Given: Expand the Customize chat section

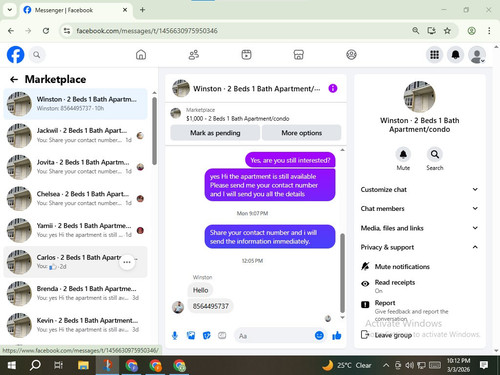Looking at the screenshot, I should [419, 189].
